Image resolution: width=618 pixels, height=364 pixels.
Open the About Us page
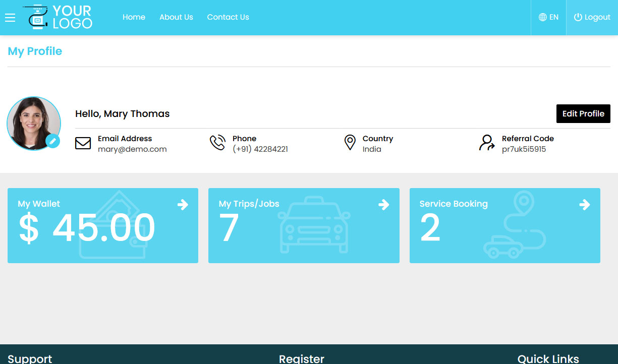pos(176,17)
